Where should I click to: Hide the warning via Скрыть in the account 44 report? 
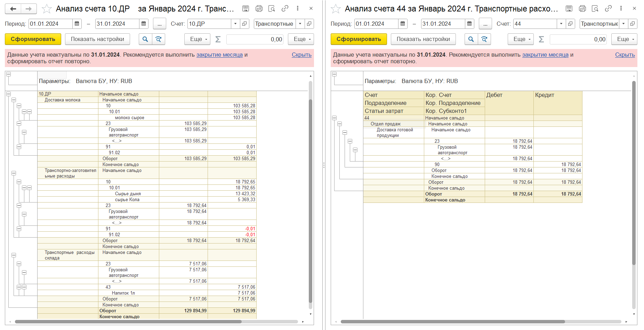click(x=625, y=55)
